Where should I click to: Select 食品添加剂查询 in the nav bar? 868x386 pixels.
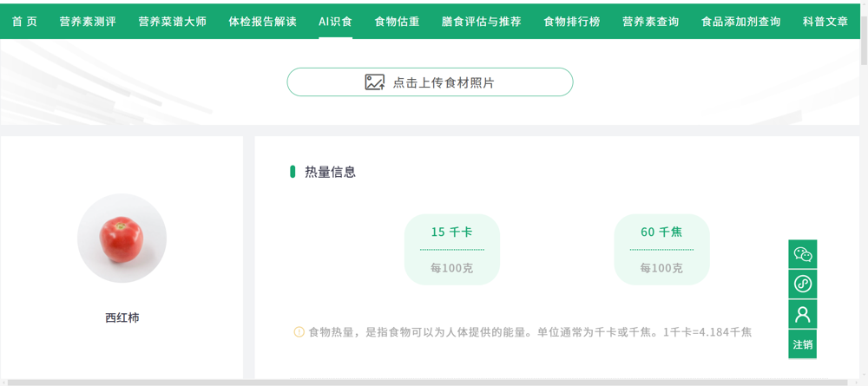(x=740, y=21)
